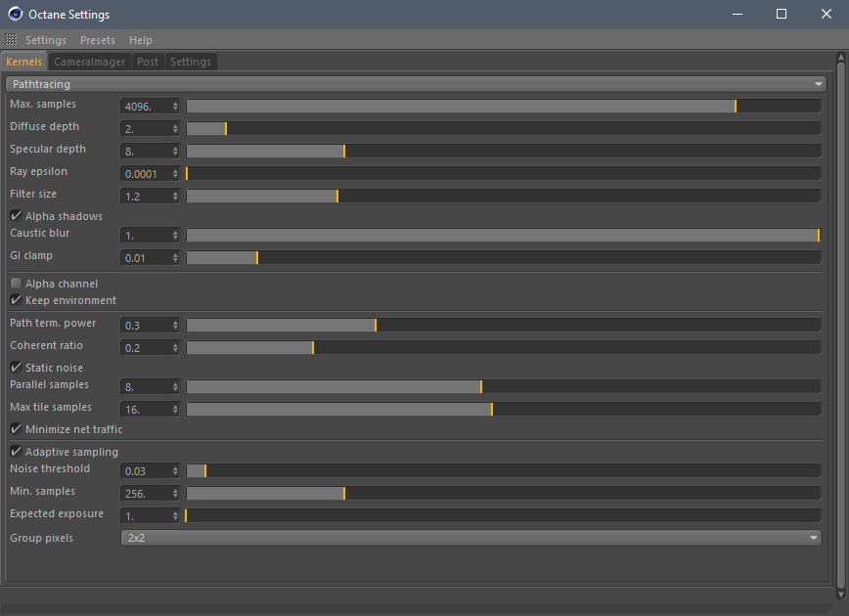Toggle the Keep environment checkbox

coord(16,300)
